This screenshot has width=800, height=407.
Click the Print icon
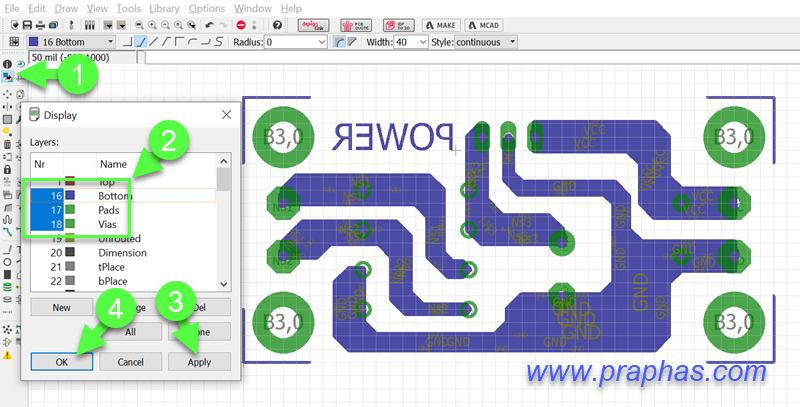click(40, 25)
